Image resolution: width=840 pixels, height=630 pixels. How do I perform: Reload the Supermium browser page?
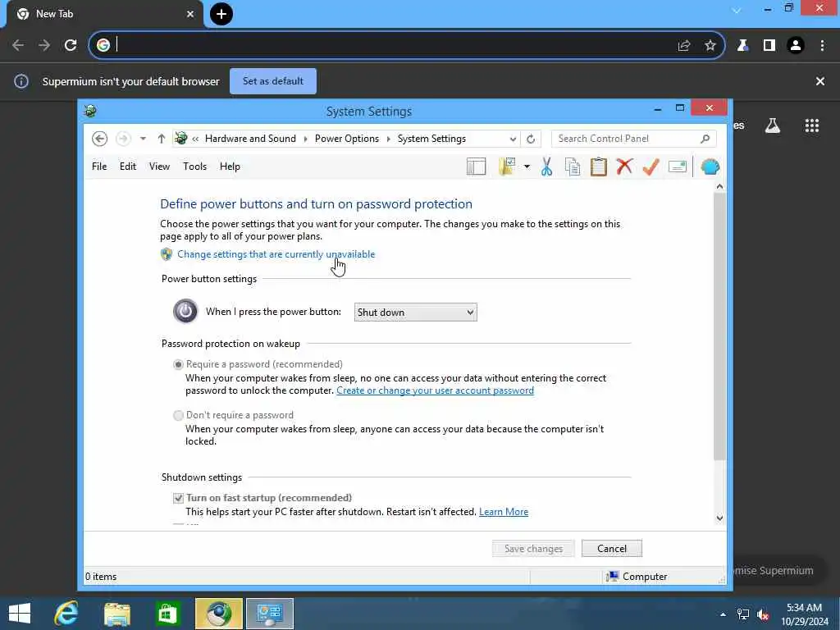[x=71, y=45]
